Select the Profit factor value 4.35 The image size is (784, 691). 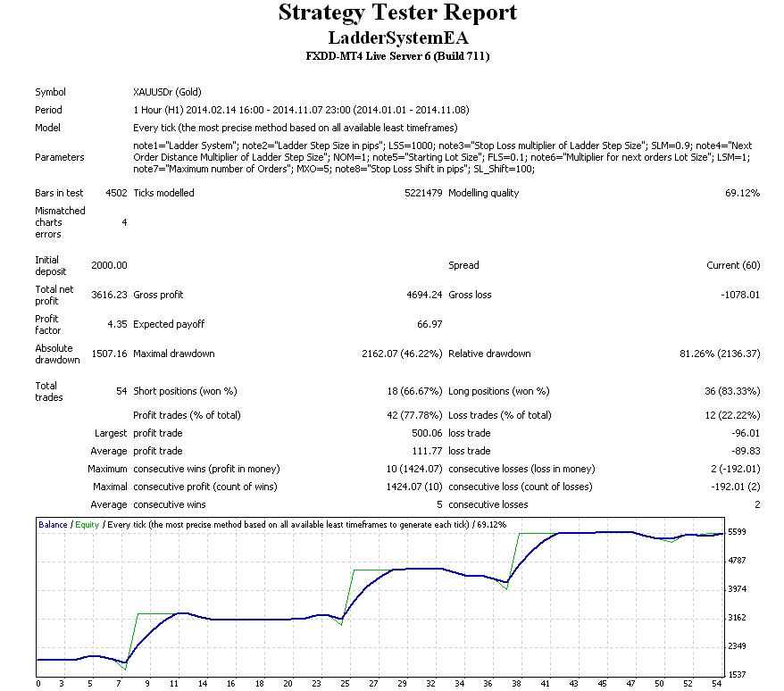pyautogui.click(x=117, y=324)
